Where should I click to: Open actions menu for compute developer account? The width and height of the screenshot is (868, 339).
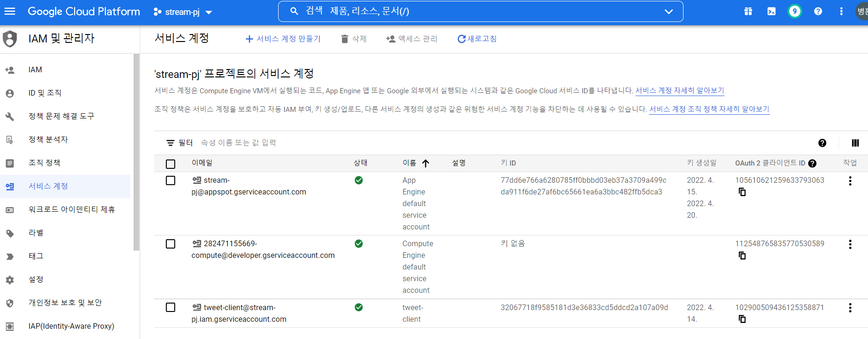click(x=850, y=244)
